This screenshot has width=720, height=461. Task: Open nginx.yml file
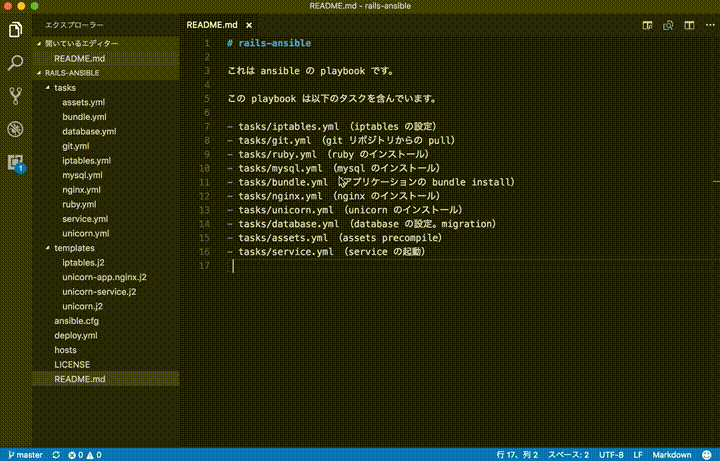click(x=81, y=190)
